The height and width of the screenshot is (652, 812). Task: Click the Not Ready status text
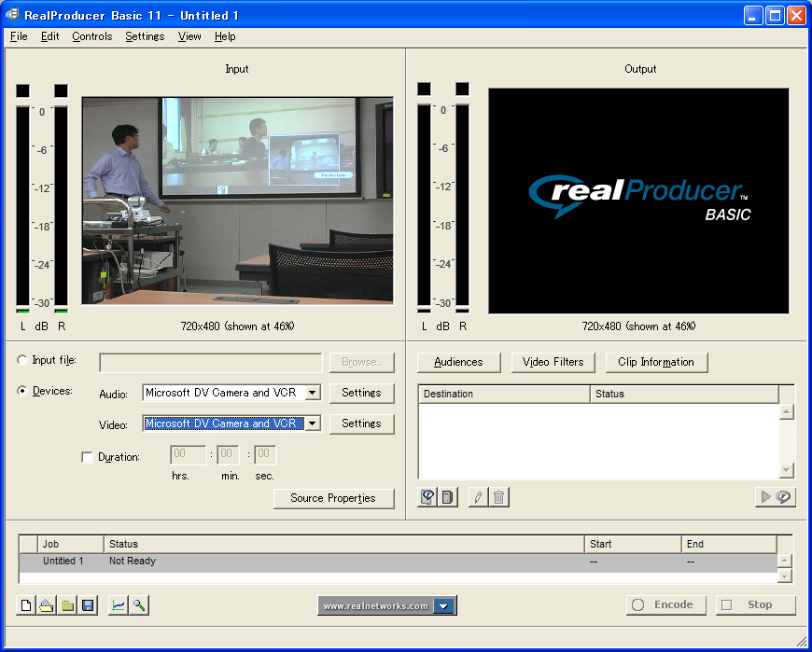point(132,561)
